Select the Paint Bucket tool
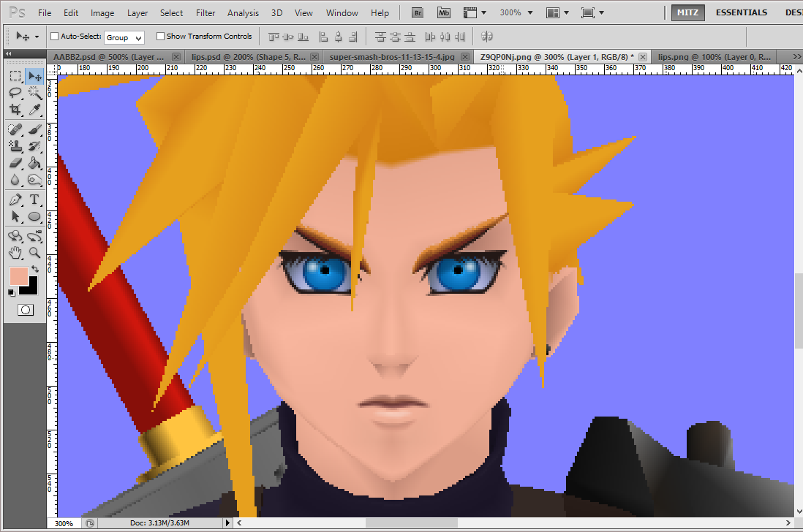Image resolution: width=803 pixels, height=532 pixels. 35,163
